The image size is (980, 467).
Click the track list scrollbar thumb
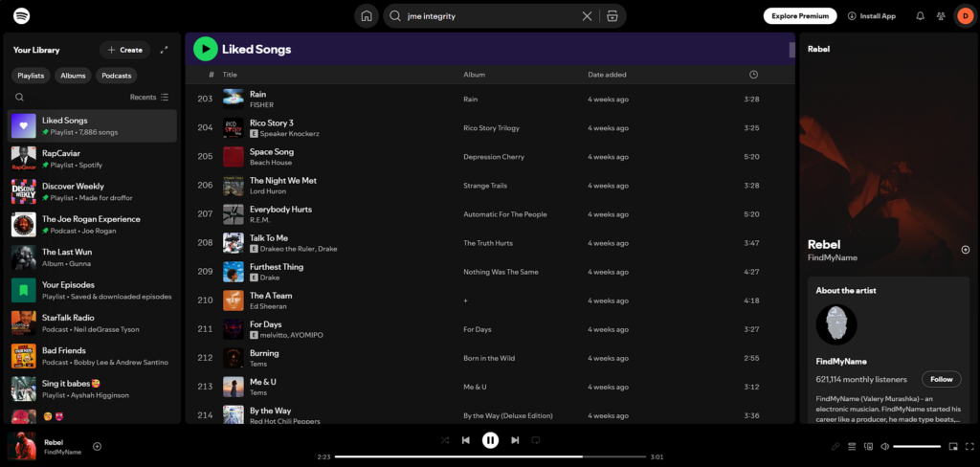pyautogui.click(x=791, y=50)
